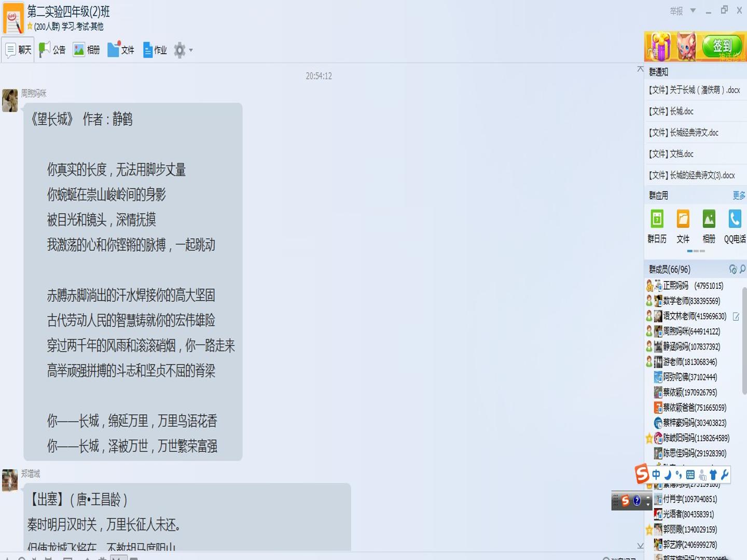
Task: Open Sogou soft keyboard icon
Action: [x=690, y=474]
